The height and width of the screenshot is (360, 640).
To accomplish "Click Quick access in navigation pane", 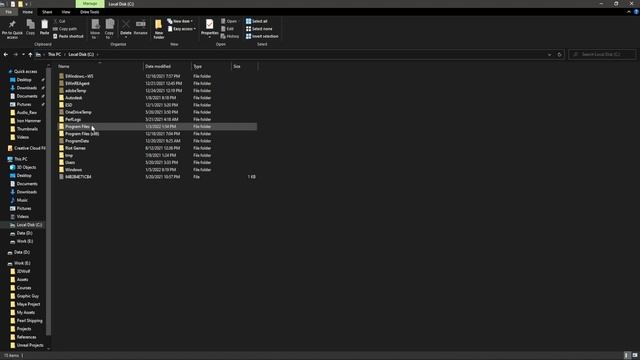I will pyautogui.click(x=25, y=71).
